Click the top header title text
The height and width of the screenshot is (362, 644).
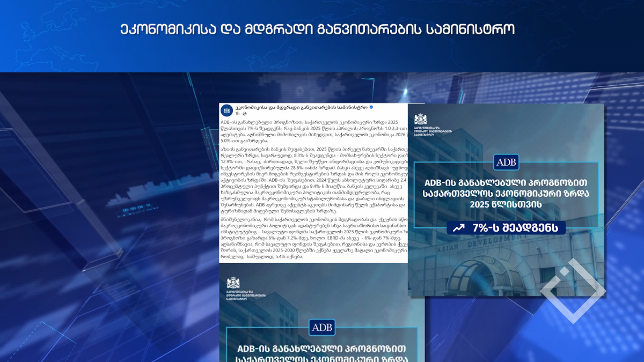tap(318, 29)
